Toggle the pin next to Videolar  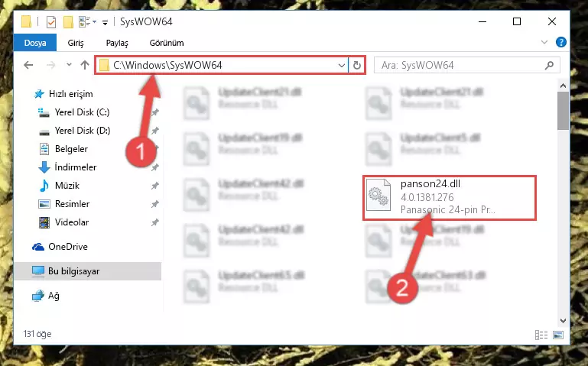point(155,222)
